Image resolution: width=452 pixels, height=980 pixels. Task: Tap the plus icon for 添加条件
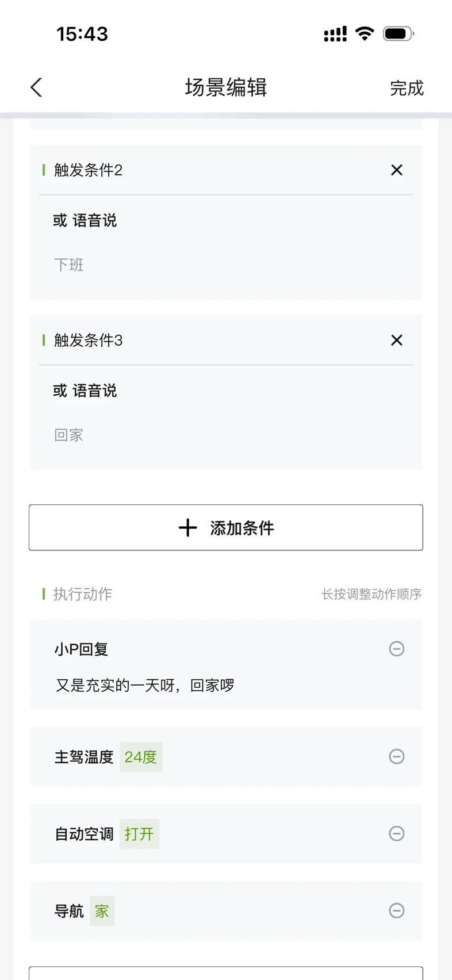187,527
